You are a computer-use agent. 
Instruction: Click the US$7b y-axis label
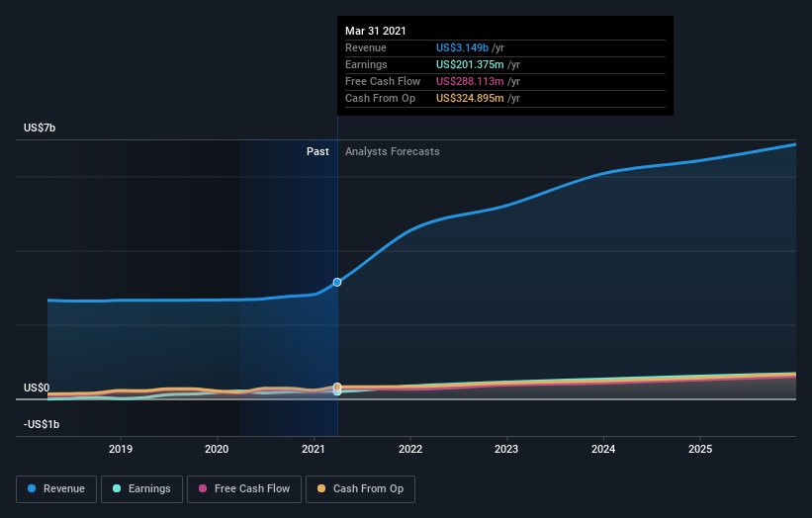[x=40, y=128]
